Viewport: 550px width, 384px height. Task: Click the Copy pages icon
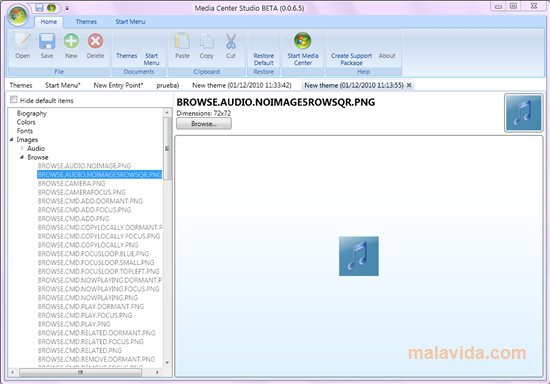click(x=207, y=41)
